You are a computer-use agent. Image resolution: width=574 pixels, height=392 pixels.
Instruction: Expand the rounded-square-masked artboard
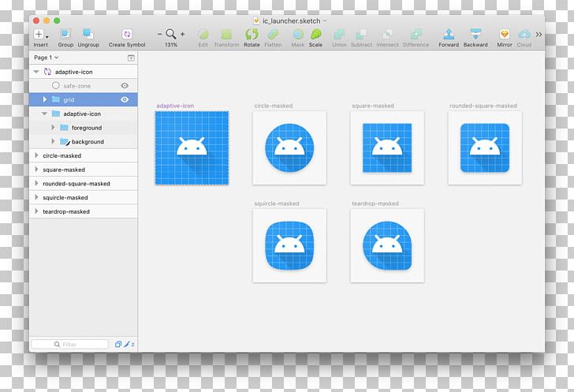tap(36, 183)
